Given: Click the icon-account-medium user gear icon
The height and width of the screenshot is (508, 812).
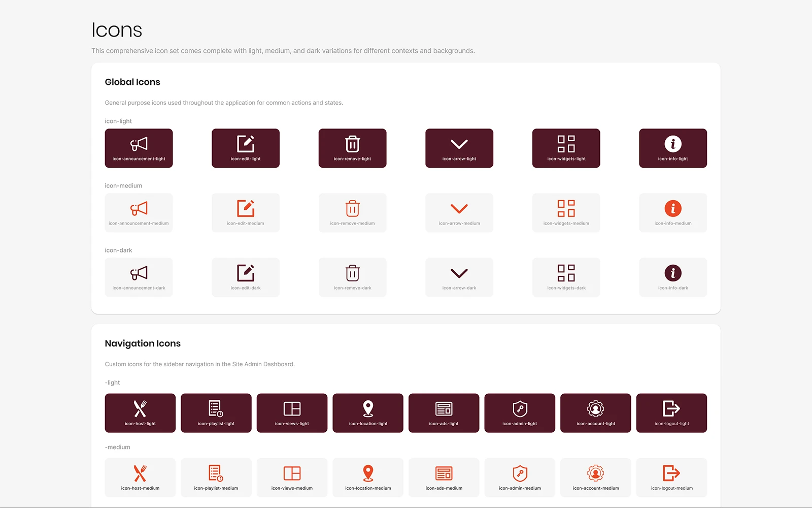Looking at the screenshot, I should [596, 473].
